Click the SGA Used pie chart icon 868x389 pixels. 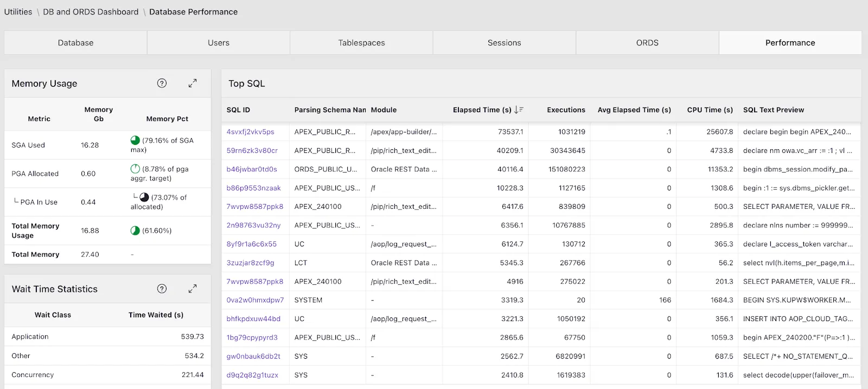(135, 141)
